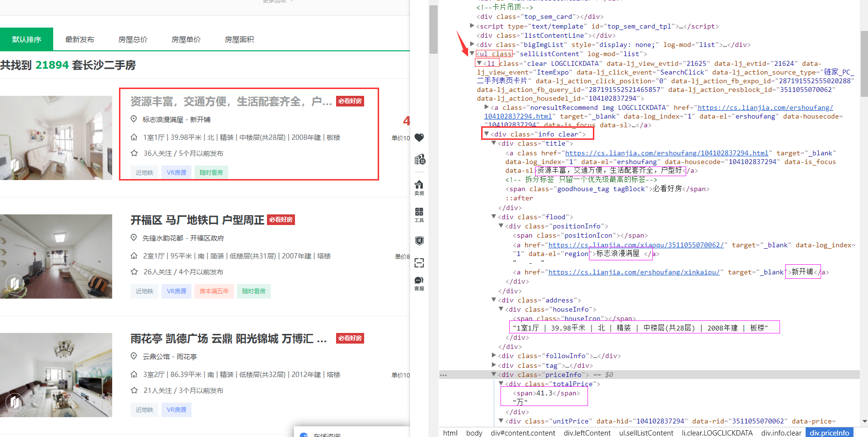
Task: Select html in DevTools breadcrumb
Action: pyautogui.click(x=450, y=433)
